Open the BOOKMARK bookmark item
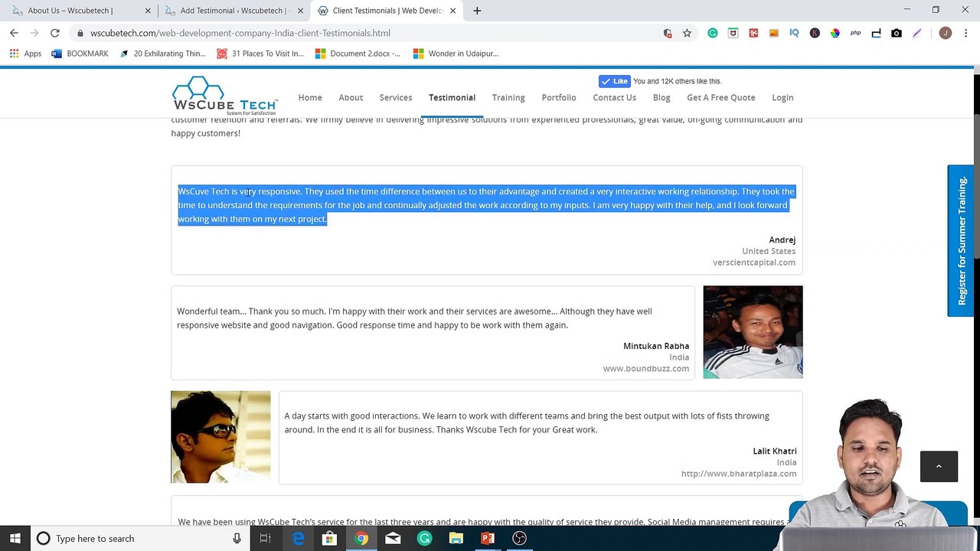The width and height of the screenshot is (980, 551). click(x=80, y=54)
